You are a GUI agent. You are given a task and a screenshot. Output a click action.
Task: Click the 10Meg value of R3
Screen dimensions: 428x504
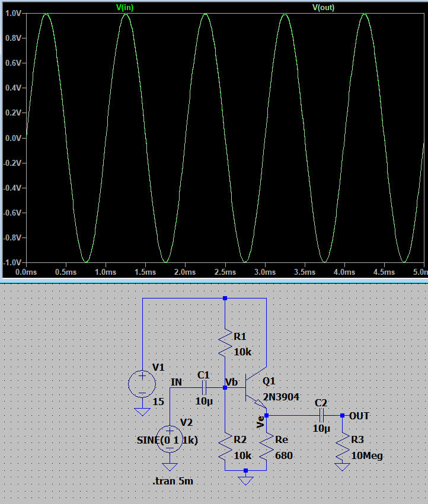367,455
